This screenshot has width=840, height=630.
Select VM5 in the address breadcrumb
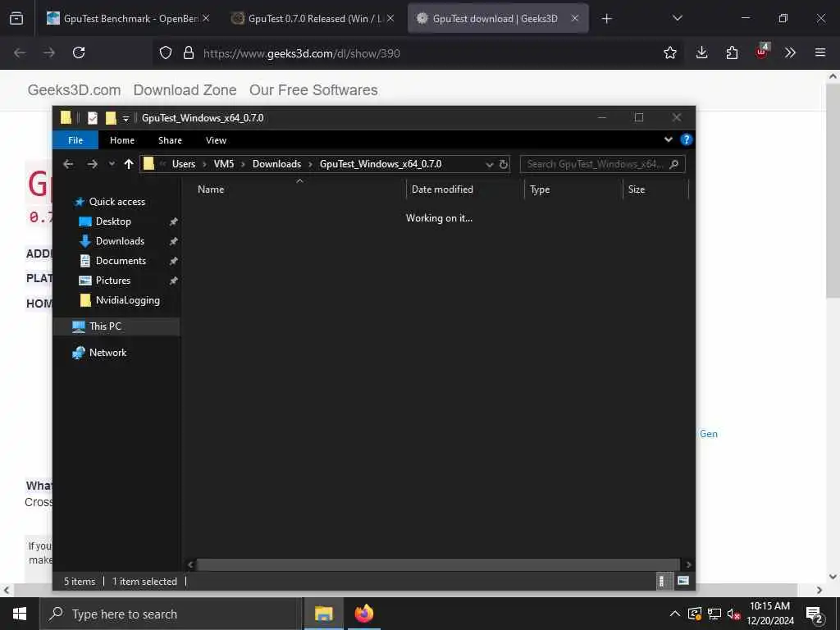coord(224,164)
